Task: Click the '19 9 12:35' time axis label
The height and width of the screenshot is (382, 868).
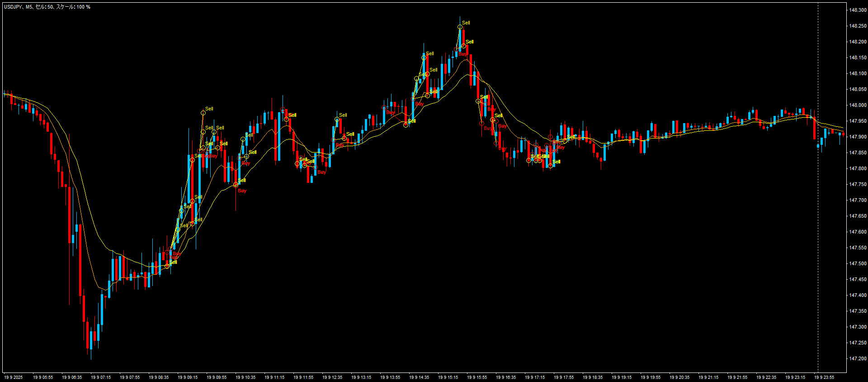Action: coord(332,377)
